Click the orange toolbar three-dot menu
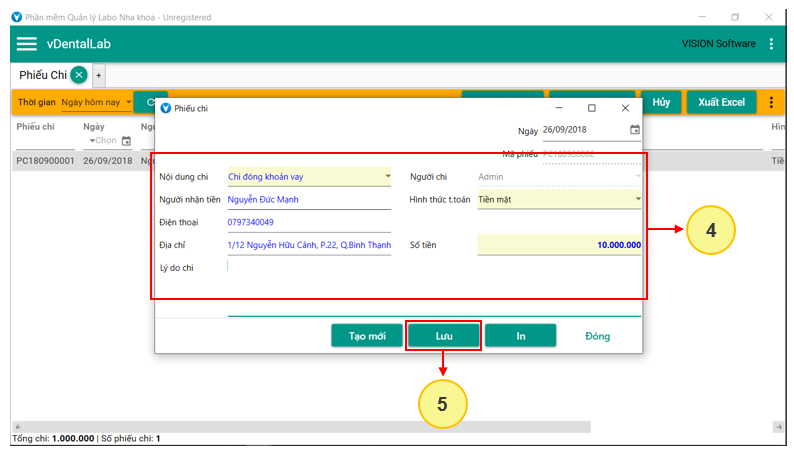794x452 pixels. click(771, 102)
